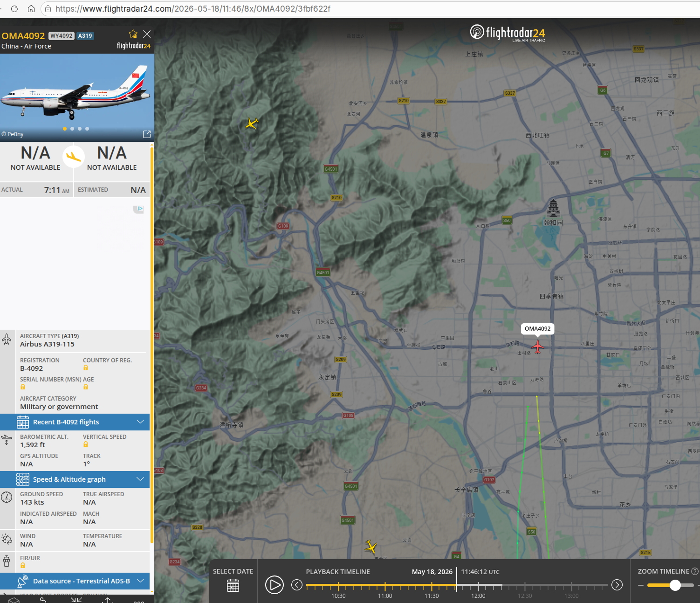Viewport: 700px width, 603px height.
Task: Click the aircraft type plane icon
Action: pos(7,339)
